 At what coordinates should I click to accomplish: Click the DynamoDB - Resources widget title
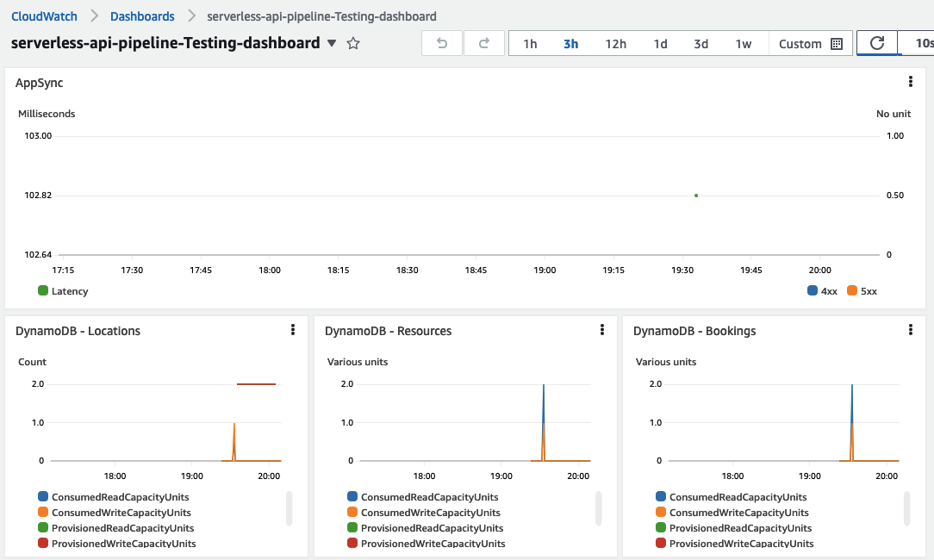coord(388,331)
